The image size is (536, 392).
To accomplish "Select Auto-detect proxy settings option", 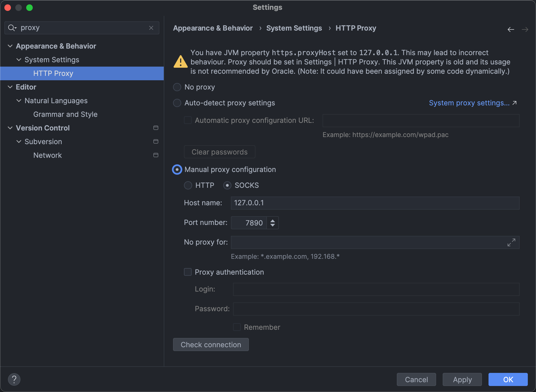I will [177, 103].
